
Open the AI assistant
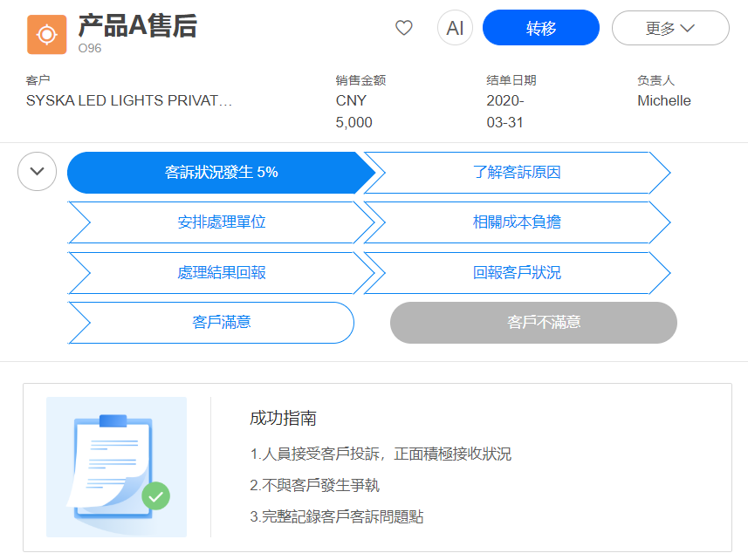(x=454, y=27)
